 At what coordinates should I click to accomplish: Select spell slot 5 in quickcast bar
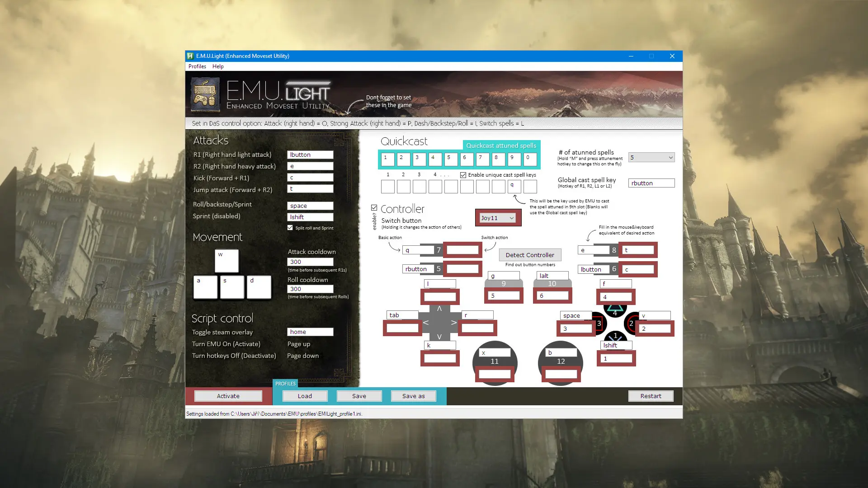450,158
